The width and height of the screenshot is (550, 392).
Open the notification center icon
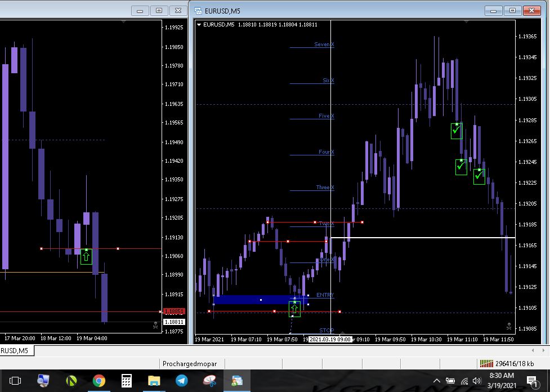click(x=532, y=381)
